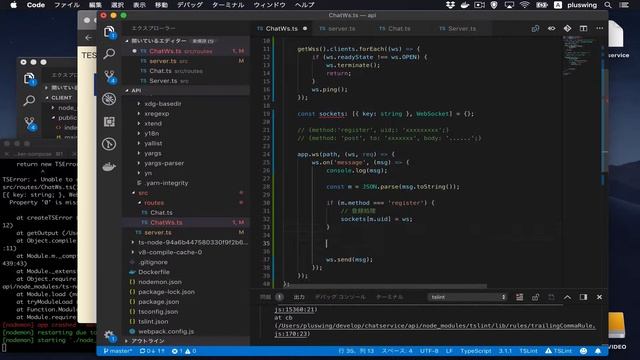
Task: Open Chat.ts in the routes folder
Action: coord(161,212)
